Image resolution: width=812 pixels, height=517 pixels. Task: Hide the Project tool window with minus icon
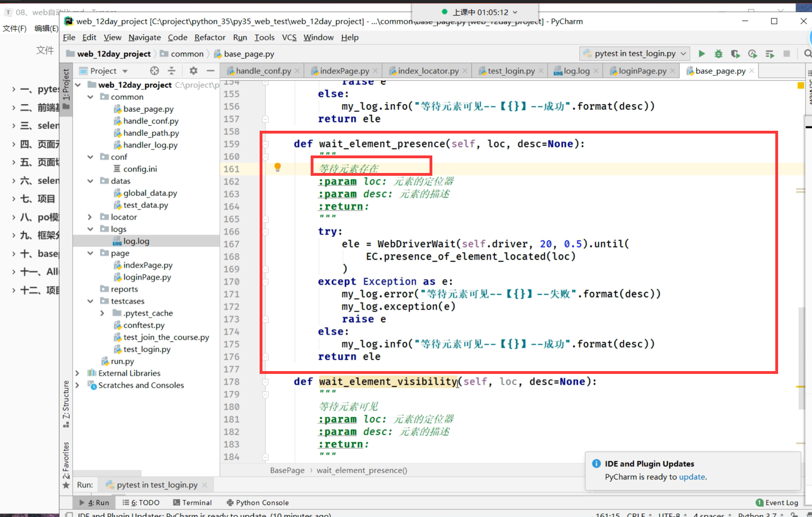211,71
